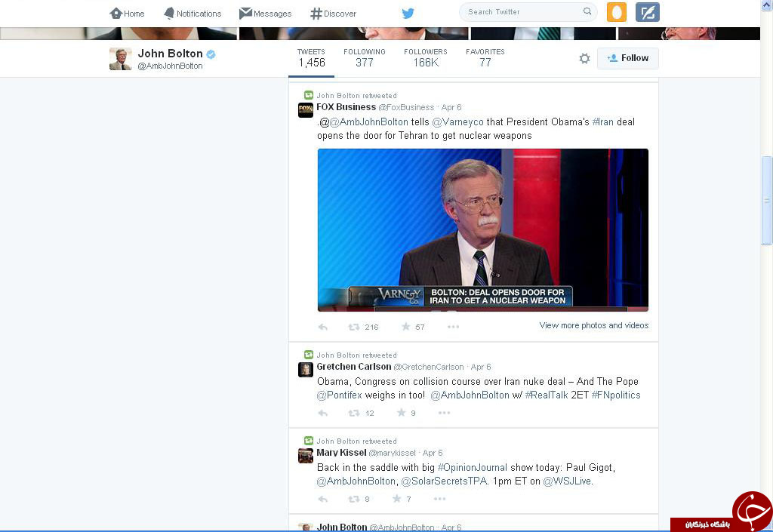Open more options on Mary Kissel's tweet
The height and width of the screenshot is (532, 773).
[440, 499]
